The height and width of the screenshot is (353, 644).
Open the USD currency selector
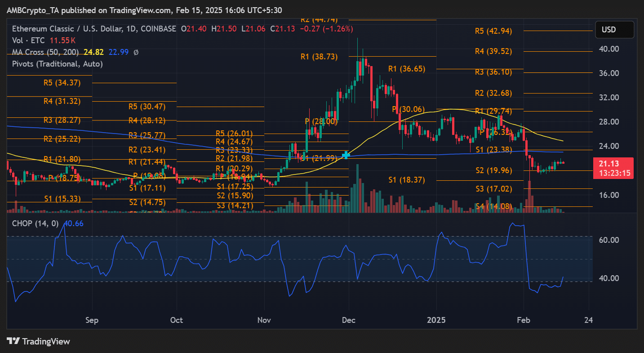pyautogui.click(x=615, y=30)
